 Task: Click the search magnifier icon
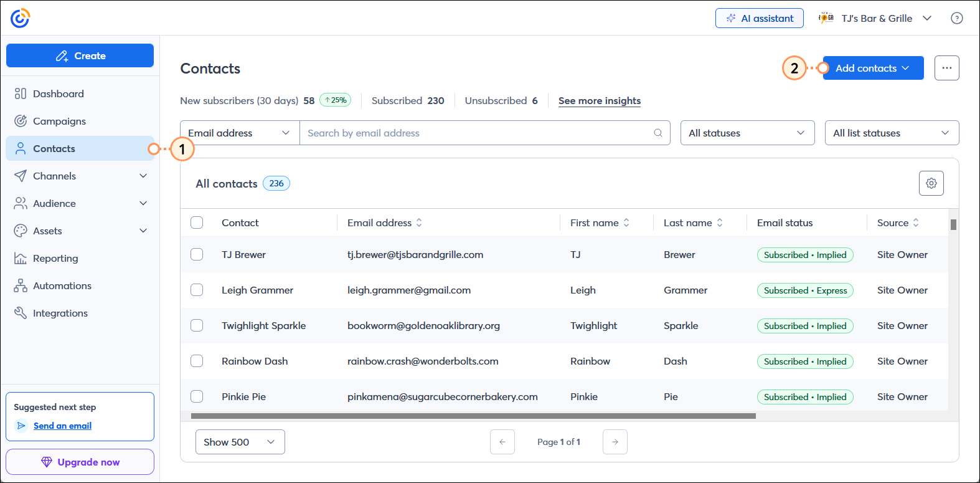point(657,133)
